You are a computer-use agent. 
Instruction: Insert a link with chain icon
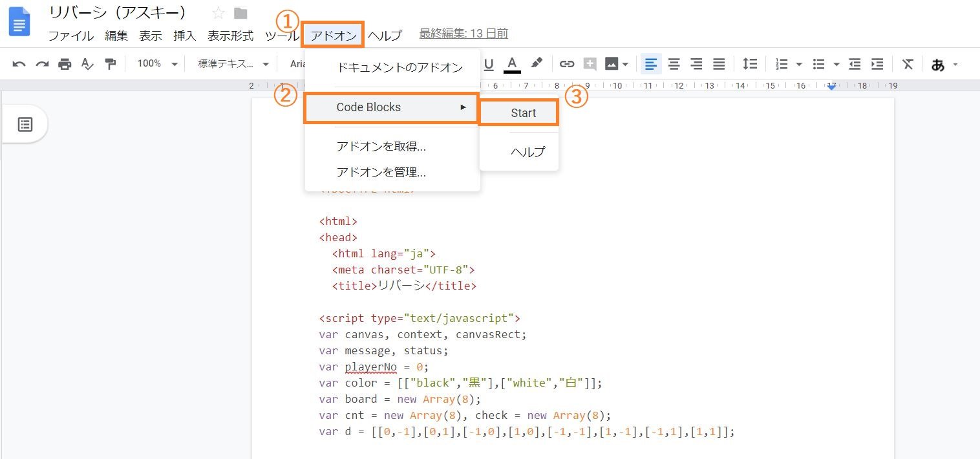[x=567, y=64]
